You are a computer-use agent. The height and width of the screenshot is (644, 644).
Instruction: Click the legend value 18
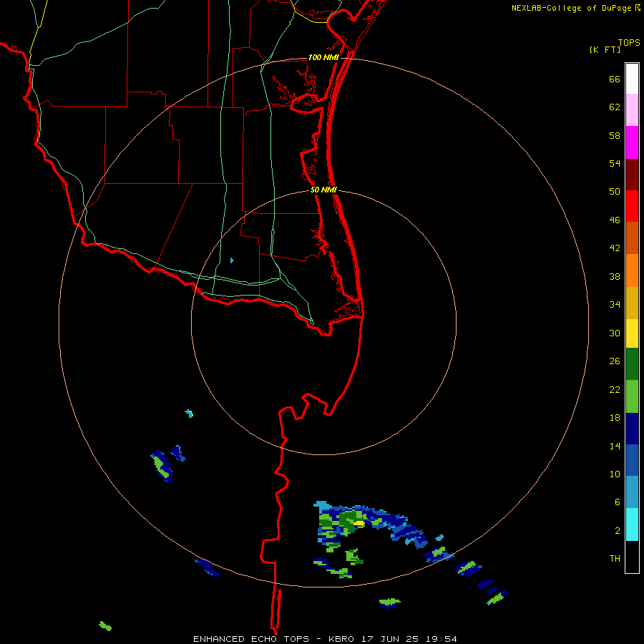click(615, 418)
